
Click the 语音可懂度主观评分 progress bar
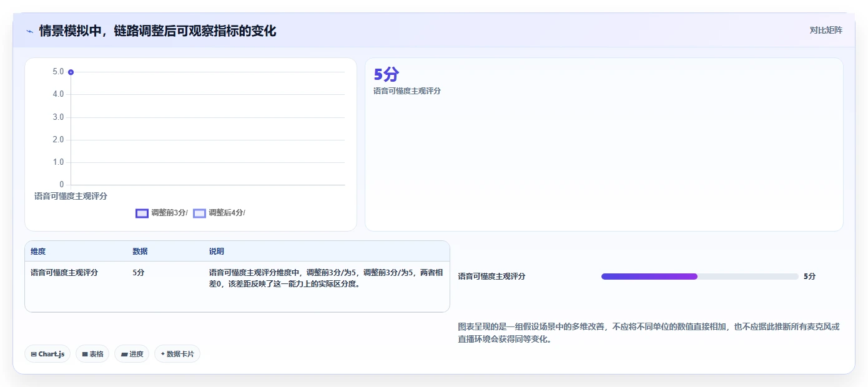click(x=700, y=277)
